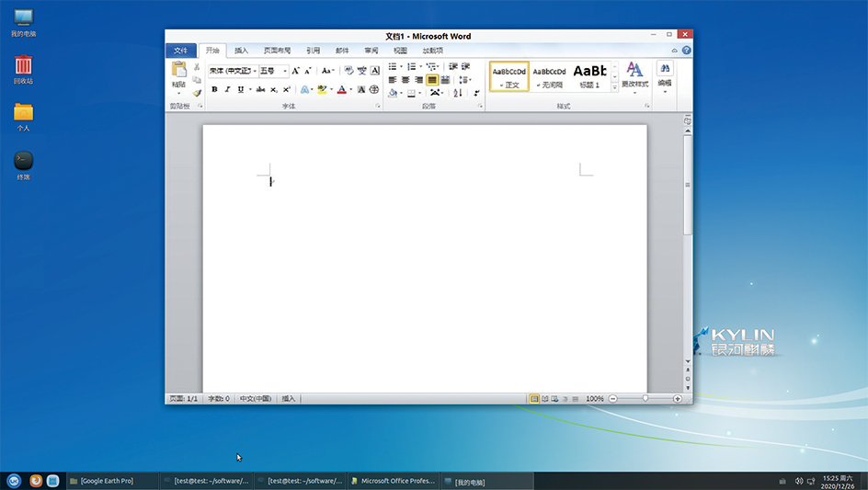Viewport: 868px width, 490px height.
Task: Click the Highlight color marker icon
Action: [x=322, y=89]
